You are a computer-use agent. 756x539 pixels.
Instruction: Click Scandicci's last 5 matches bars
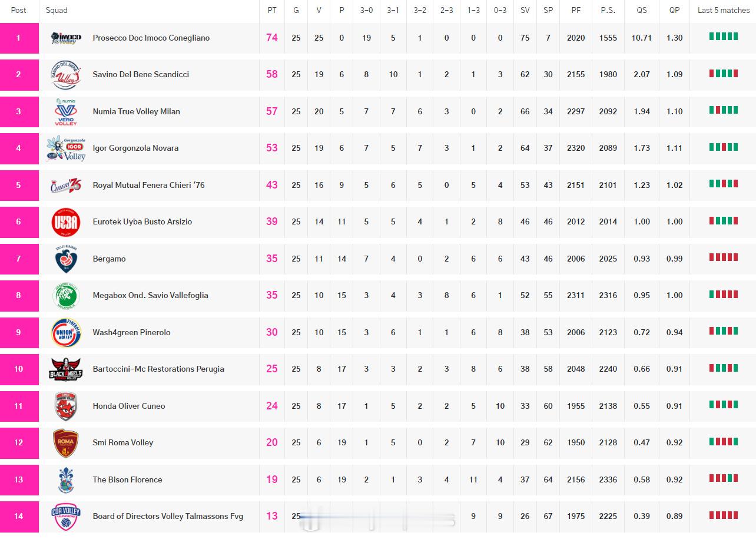[x=724, y=73]
